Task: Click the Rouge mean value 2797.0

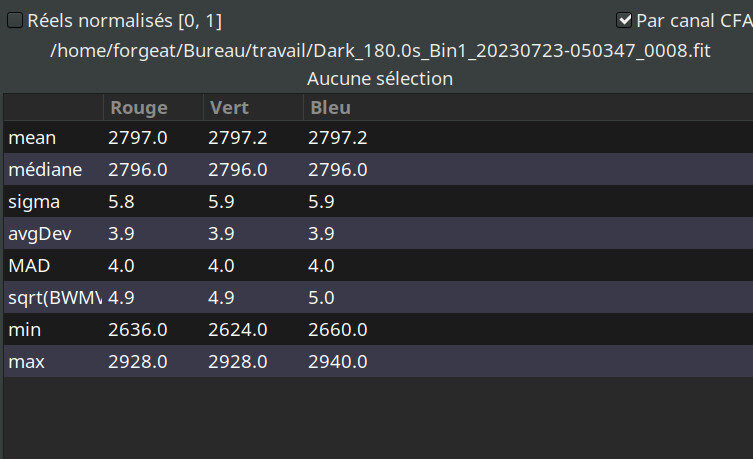Action: [138, 138]
